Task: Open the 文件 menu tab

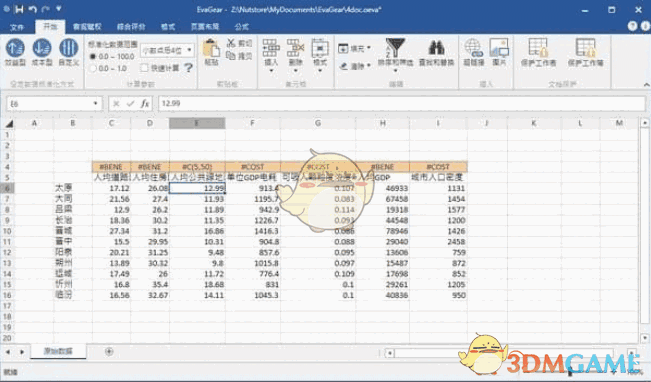Action: pos(17,27)
